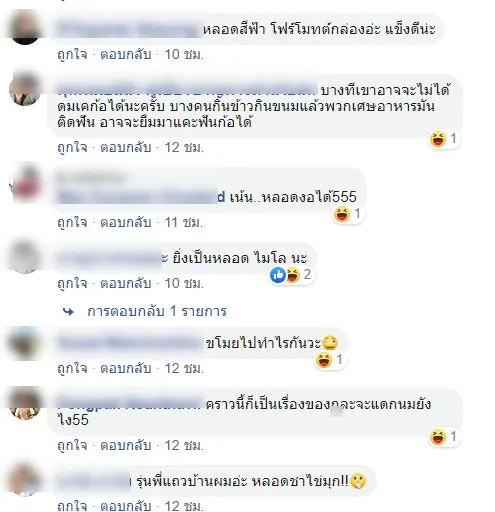The width and height of the screenshot is (495, 512).
Task: Click the '11 ชม.' timestamp
Action: tap(184, 222)
